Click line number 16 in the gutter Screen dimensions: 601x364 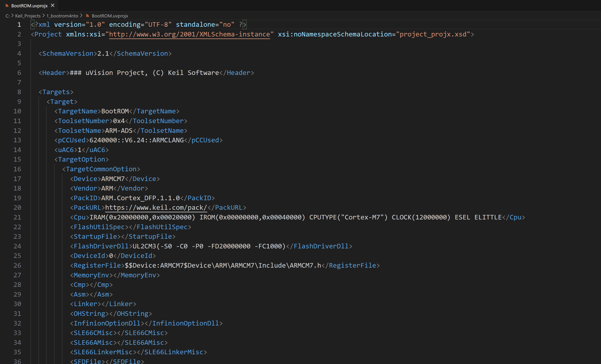(x=17, y=169)
